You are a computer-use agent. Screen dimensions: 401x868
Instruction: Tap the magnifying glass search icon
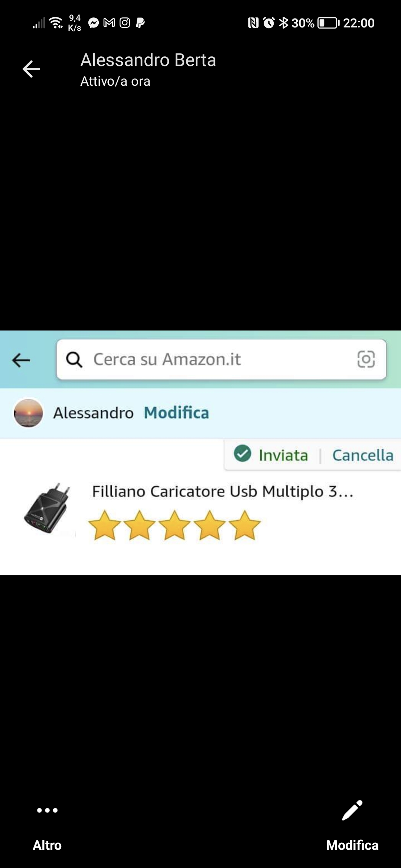coord(74,359)
